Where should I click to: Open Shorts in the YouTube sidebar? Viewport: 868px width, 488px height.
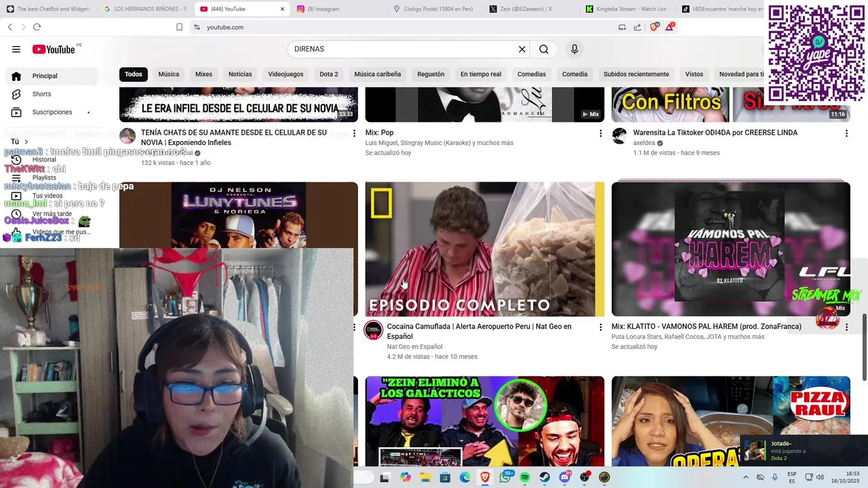tap(52, 94)
